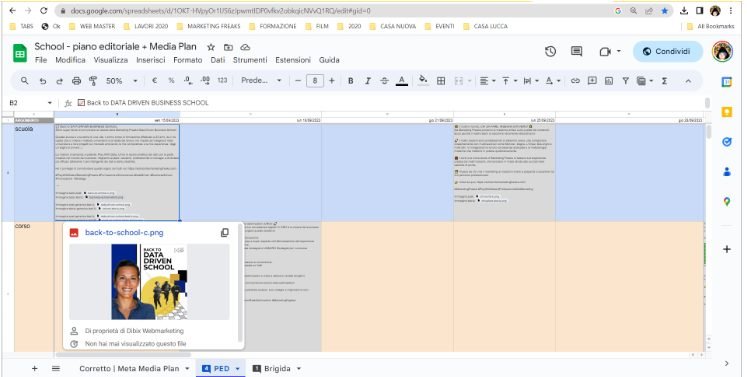
Task: Increase font size plus button
Action: coord(332,81)
